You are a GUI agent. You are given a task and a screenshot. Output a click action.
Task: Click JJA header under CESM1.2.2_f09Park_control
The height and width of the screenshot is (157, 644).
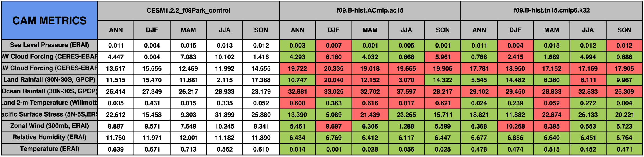[x=225, y=30]
